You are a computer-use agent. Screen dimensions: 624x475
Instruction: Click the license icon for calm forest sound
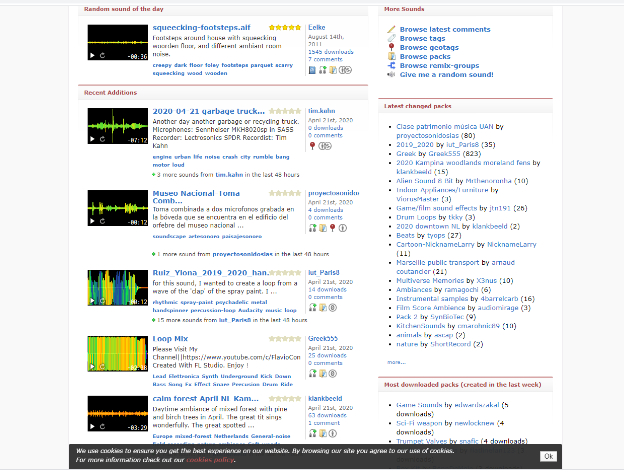tap(333, 433)
